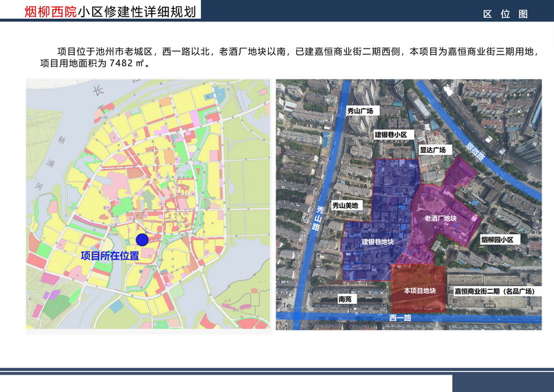Image resolution: width=554 pixels, height=392 pixels.
Task: Click the 老酒厂地块 label
Action: [440, 218]
